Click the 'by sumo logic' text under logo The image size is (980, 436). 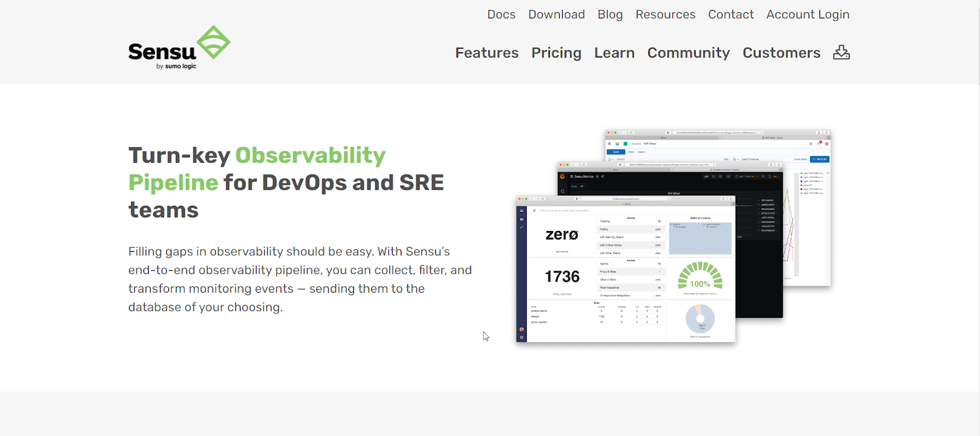pos(176,66)
